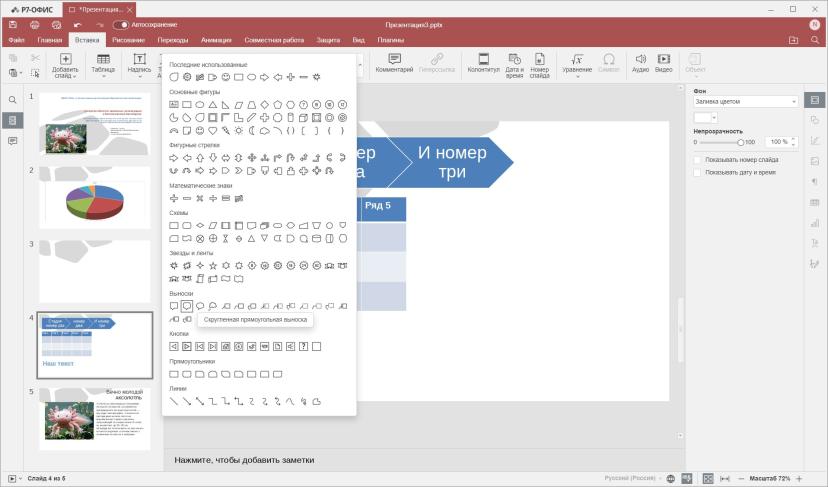
Task: Click the magnifier search icon at top right
Action: [815, 40]
